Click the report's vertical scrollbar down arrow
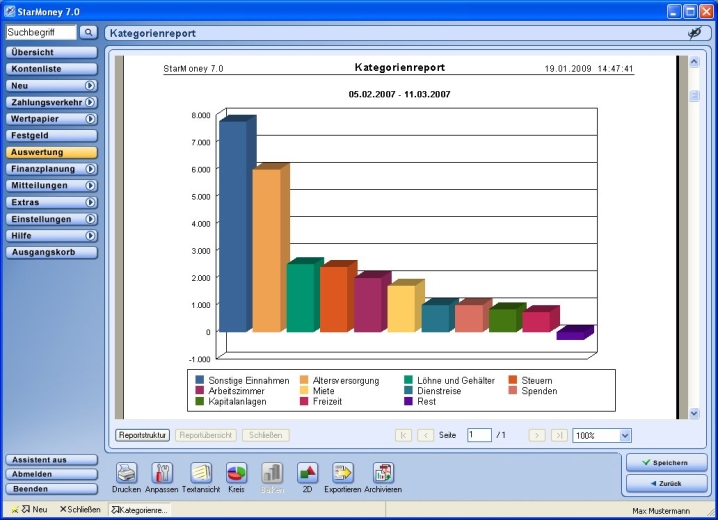This screenshot has height=520, width=718. tap(694, 412)
